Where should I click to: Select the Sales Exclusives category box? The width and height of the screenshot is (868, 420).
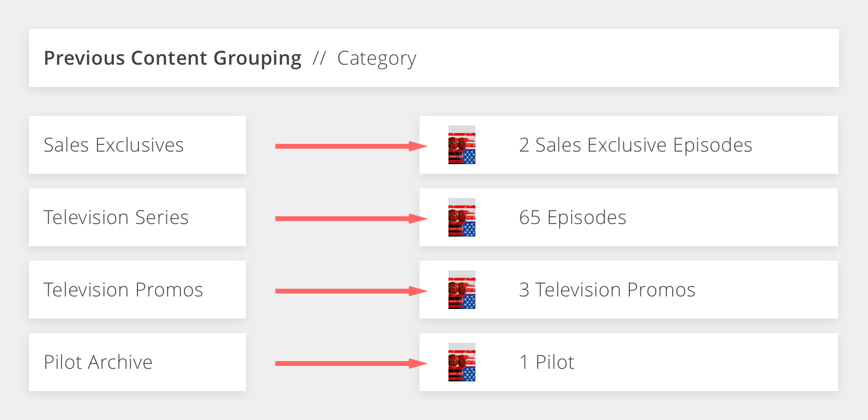pos(137,145)
